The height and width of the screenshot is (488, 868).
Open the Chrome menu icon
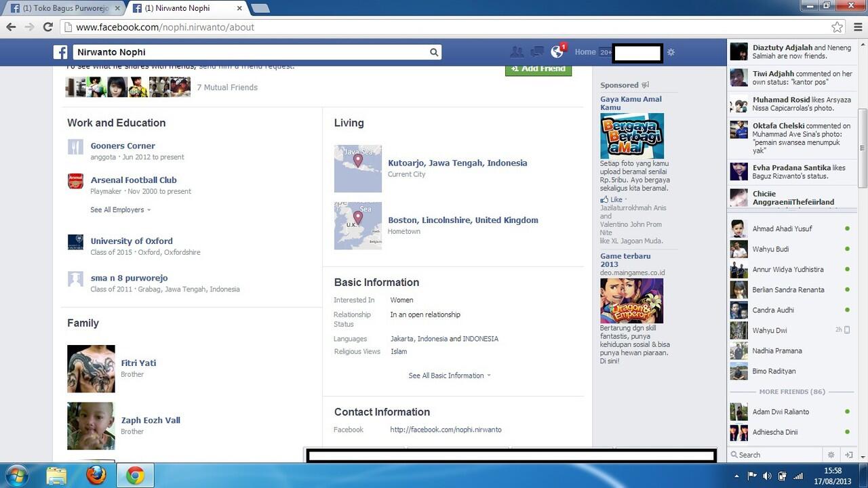tap(857, 27)
